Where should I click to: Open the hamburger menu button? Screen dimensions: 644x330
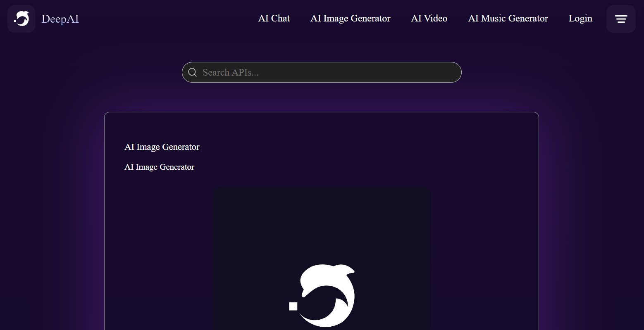[621, 19]
